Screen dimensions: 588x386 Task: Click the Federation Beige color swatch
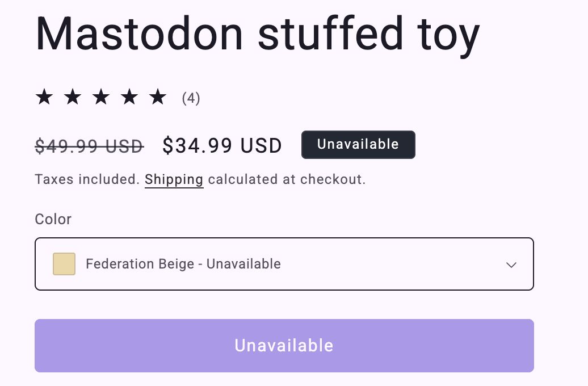[x=64, y=263]
